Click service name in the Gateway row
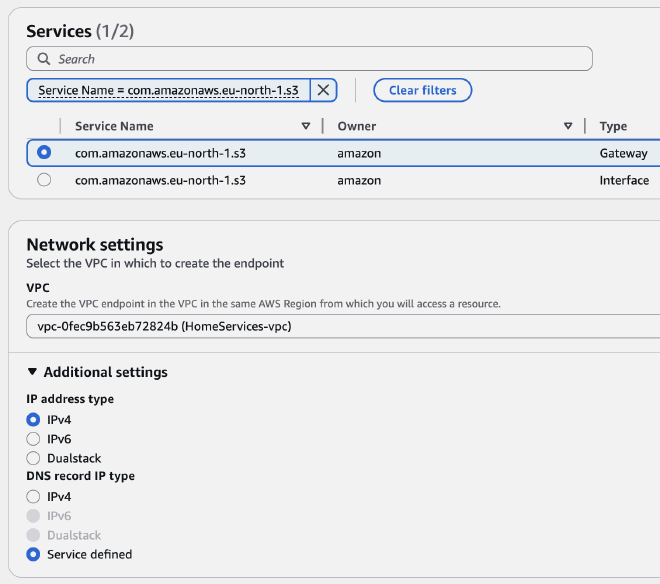Viewport: 660px width, 584px height. tap(160, 153)
